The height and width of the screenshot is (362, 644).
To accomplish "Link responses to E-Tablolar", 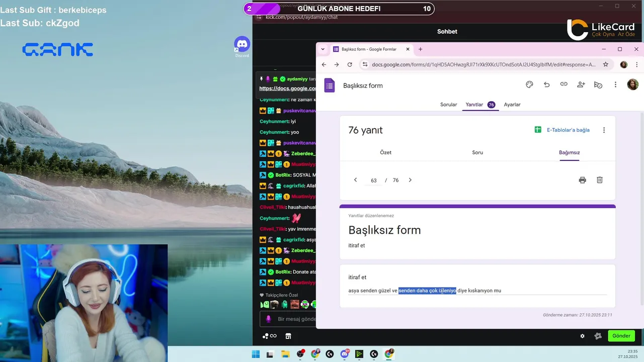I will click(562, 130).
